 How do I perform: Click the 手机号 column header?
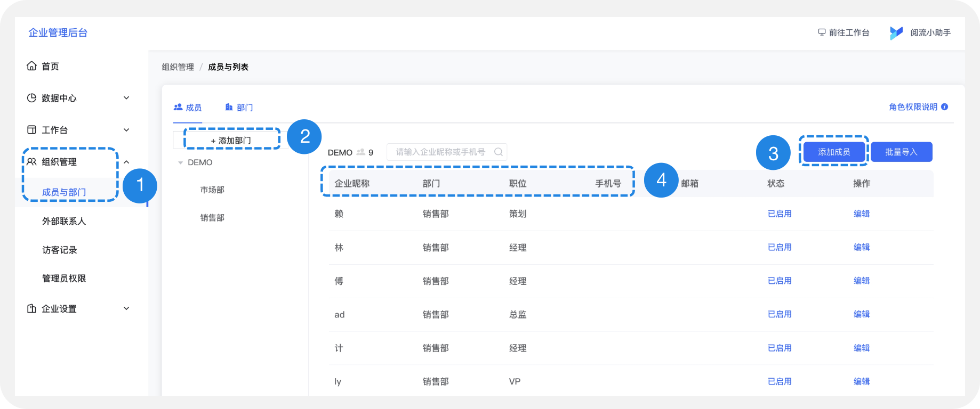608,183
